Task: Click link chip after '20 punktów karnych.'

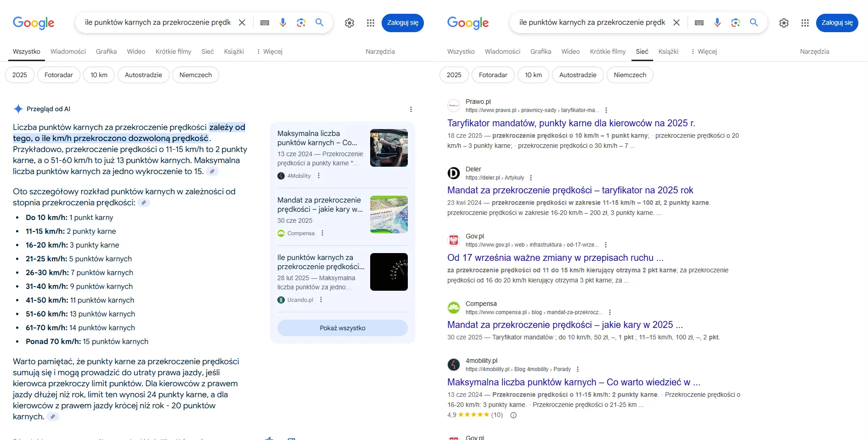Action: pyautogui.click(x=53, y=417)
